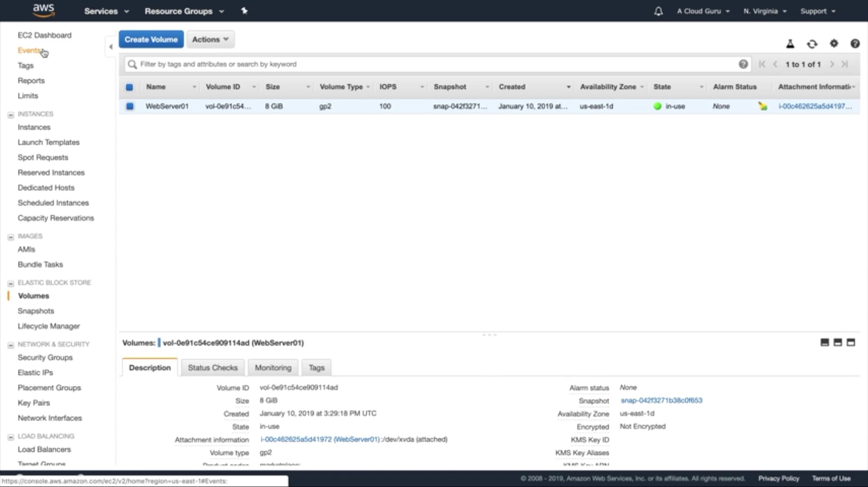868x487 pixels.
Task: Open the attached instance link in Description
Action: coord(320,439)
